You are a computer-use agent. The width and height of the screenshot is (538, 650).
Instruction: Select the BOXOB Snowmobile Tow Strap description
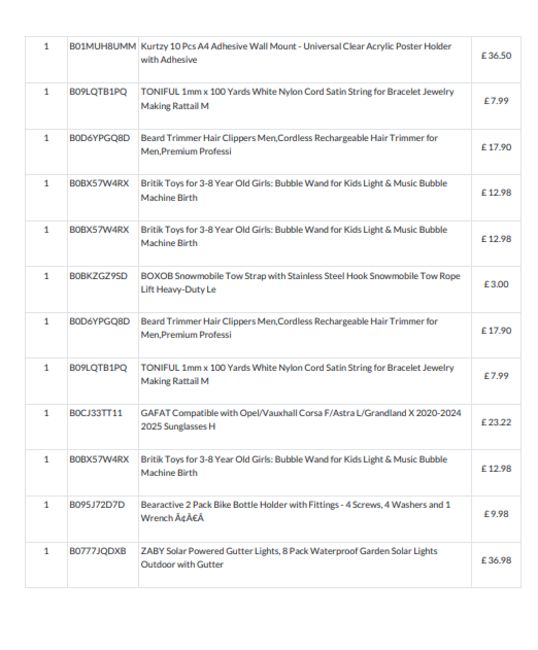[300, 283]
